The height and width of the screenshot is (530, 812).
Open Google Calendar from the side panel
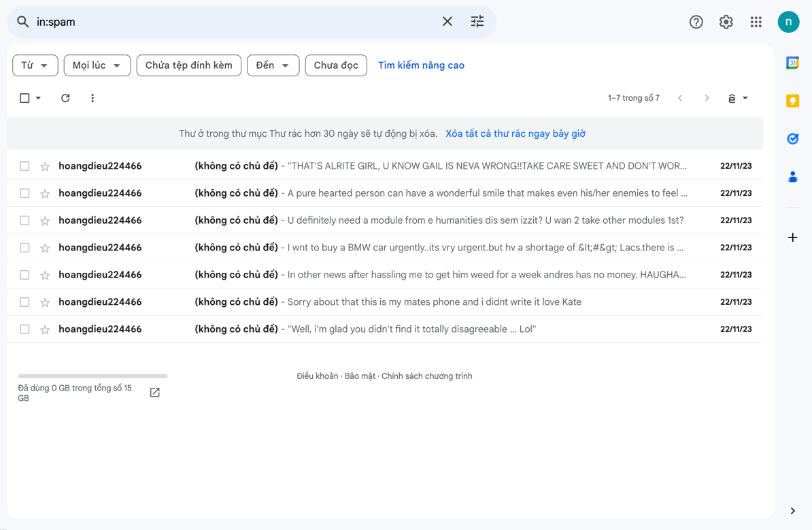[792, 63]
